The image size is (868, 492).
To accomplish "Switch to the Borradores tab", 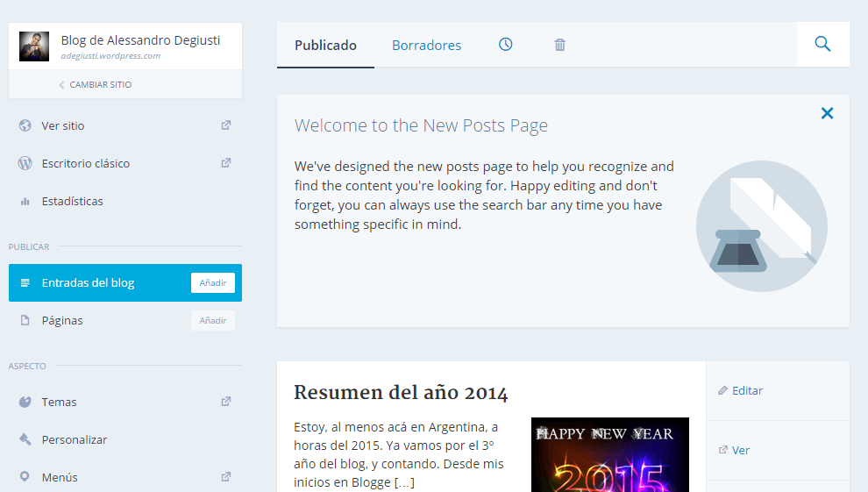I will 426,46.
